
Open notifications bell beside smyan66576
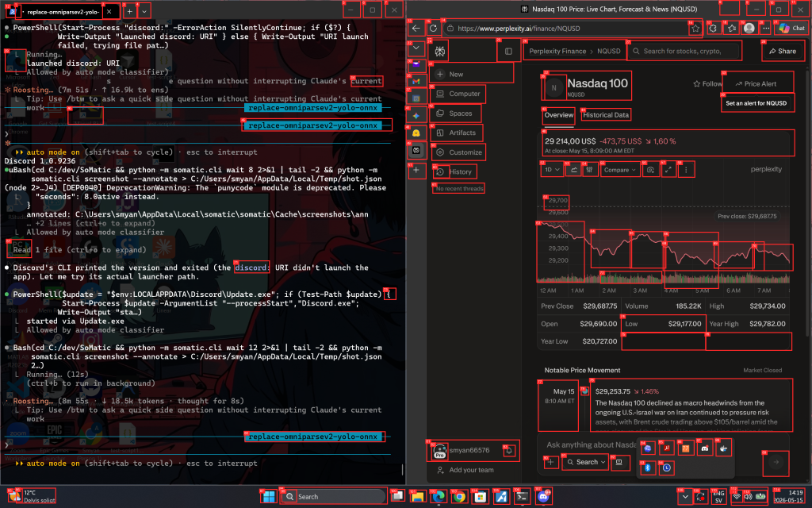[x=509, y=451]
